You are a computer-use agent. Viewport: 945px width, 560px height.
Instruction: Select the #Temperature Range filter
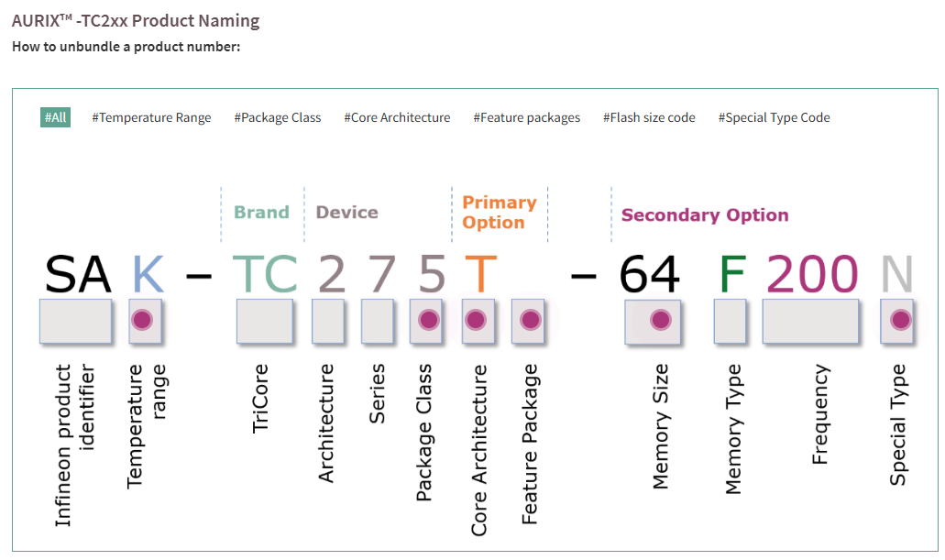(x=151, y=117)
